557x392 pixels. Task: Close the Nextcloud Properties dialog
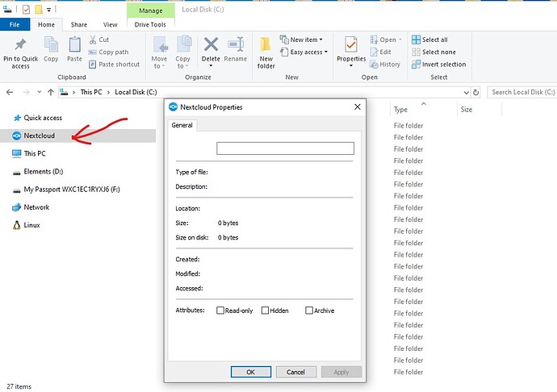pos(358,107)
